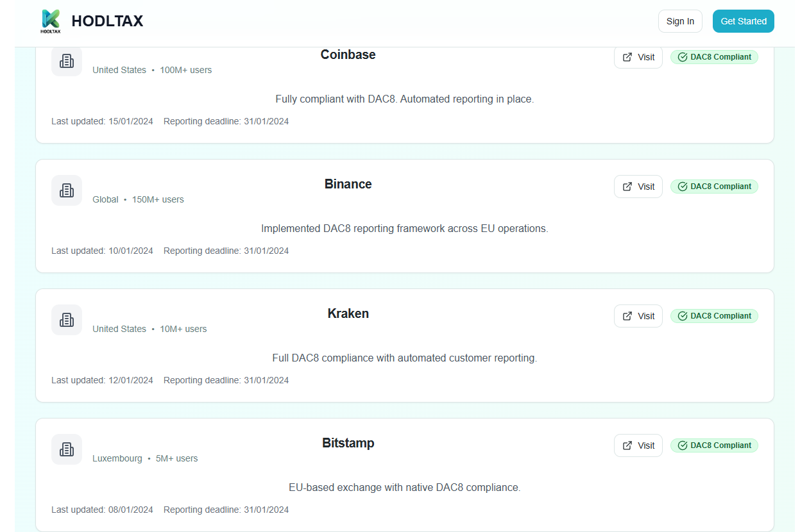Click the HODLTAX logo icon
The width and height of the screenshot is (809, 532).
point(50,21)
